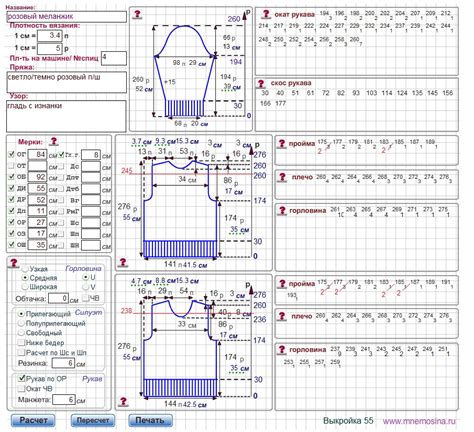Click the 'Плотность вязания:' label
Screen dimensions: 474x432
click(45, 25)
